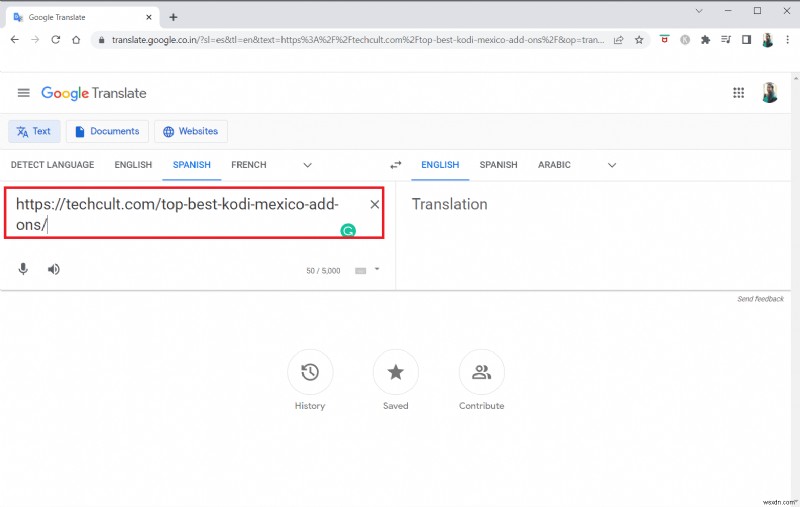Image resolution: width=800 pixels, height=507 pixels.
Task: Clear the source text with X
Action: coord(374,205)
